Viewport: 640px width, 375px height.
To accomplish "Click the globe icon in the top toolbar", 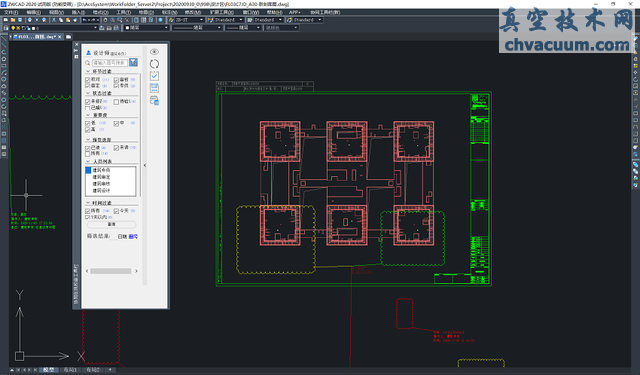I will 160,20.
